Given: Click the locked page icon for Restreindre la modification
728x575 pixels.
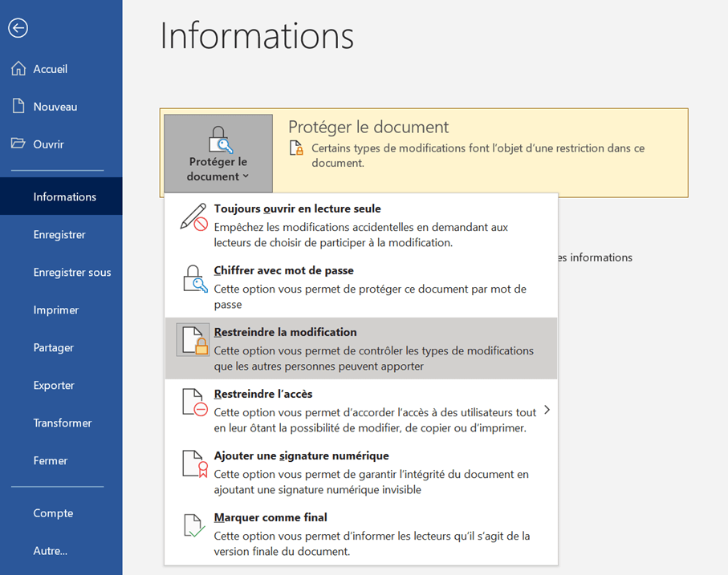Looking at the screenshot, I should tap(194, 340).
